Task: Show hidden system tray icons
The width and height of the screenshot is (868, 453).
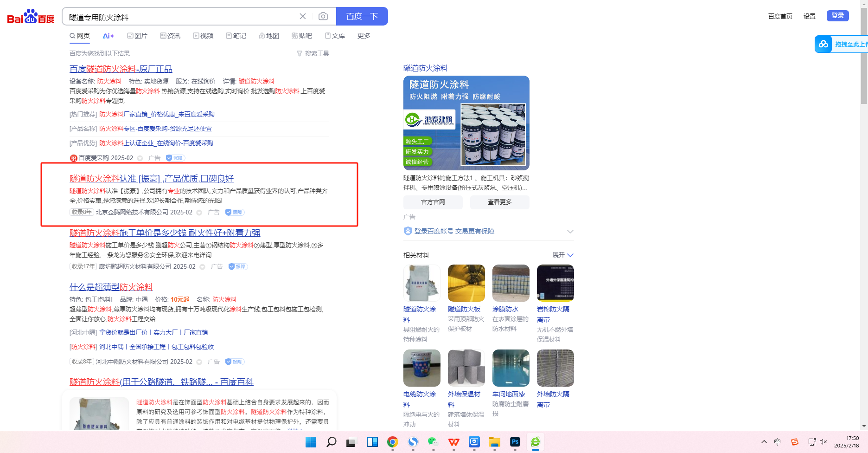Action: click(764, 442)
